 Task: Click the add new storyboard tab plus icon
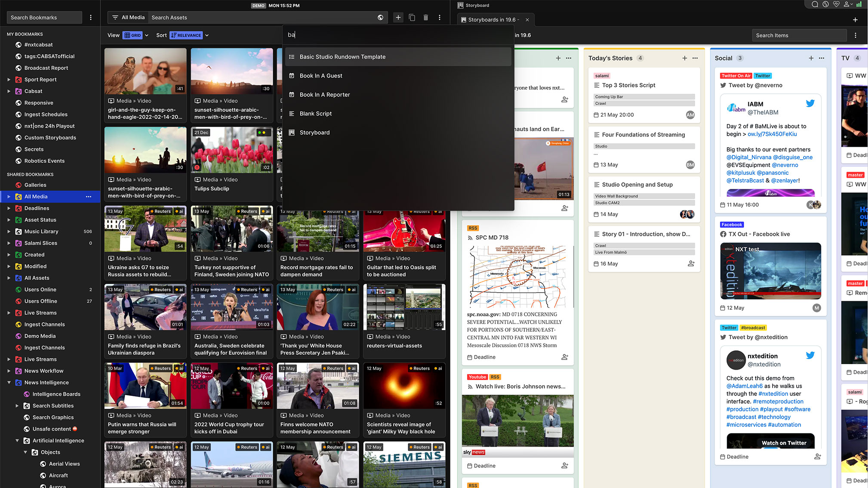(x=855, y=20)
